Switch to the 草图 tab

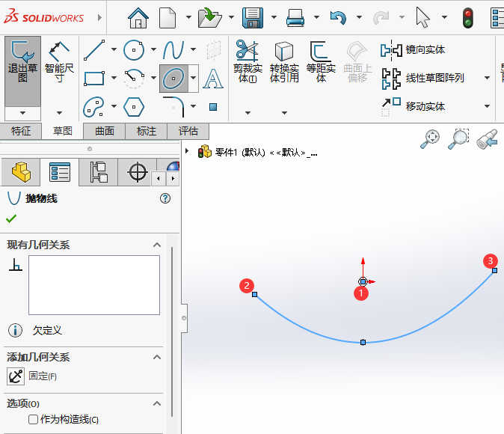tap(62, 131)
